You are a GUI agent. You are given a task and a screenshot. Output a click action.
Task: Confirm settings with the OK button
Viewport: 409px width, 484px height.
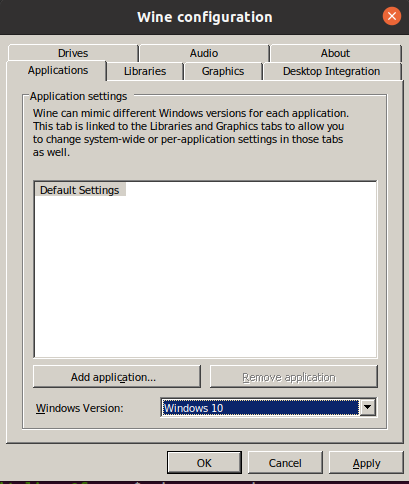204,463
